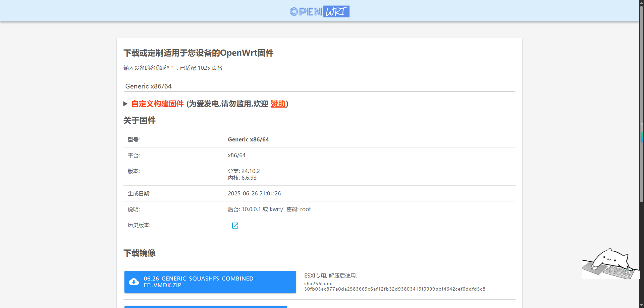This screenshot has height=308, width=644.
Task: Open 历史版本 via the external link icon
Action: coord(235,225)
